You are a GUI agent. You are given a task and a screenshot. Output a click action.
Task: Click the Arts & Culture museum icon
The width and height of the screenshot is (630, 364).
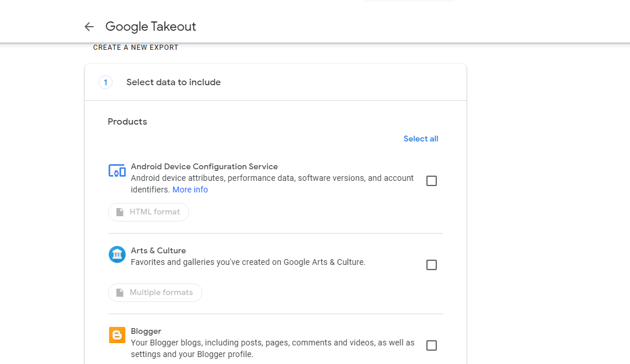click(117, 254)
